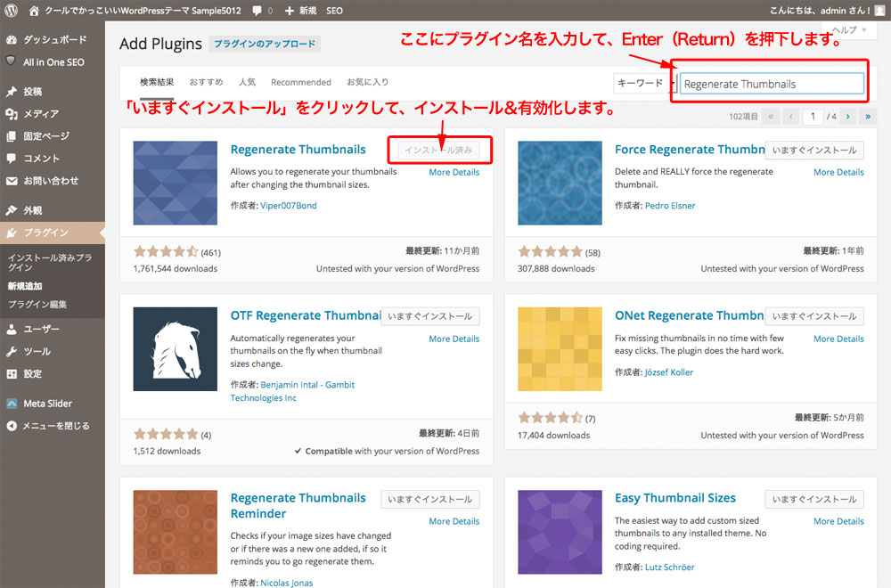
Task: Click the plugin search input field
Action: click(x=772, y=84)
